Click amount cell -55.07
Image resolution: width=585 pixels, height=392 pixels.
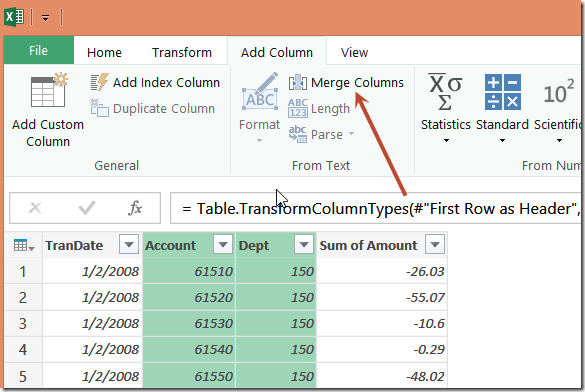point(382,297)
